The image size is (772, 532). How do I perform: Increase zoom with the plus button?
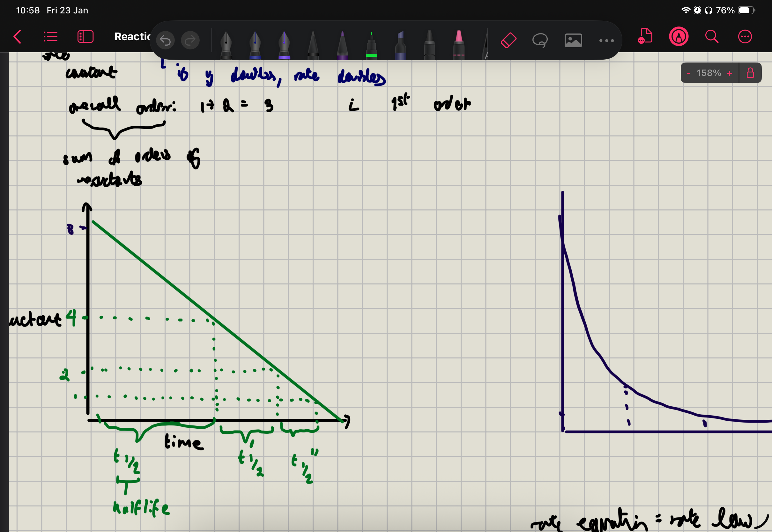(729, 73)
